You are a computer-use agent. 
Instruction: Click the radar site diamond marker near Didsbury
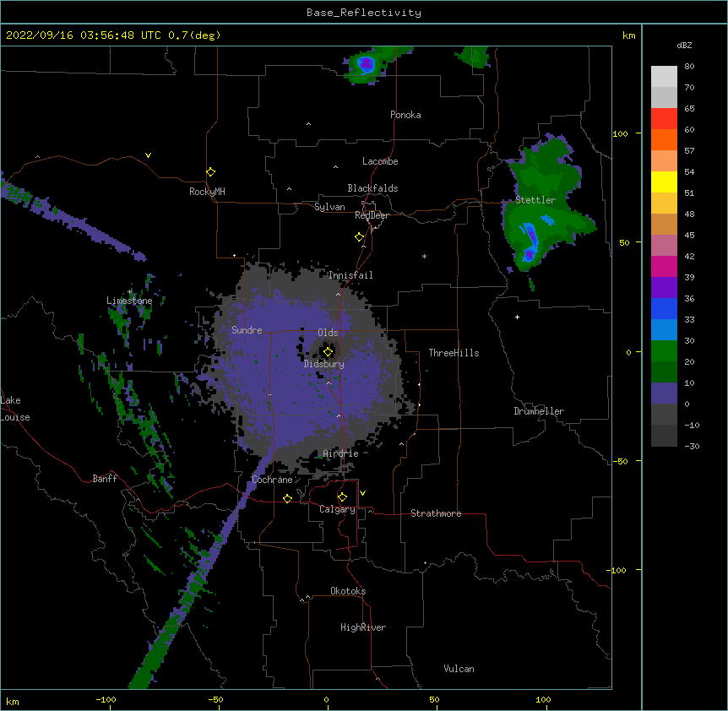[328, 352]
